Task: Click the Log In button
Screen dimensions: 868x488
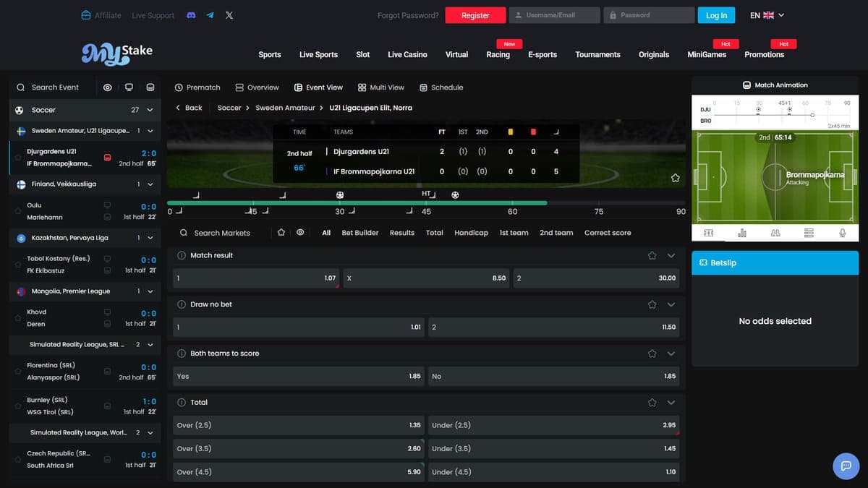Action: pos(716,15)
